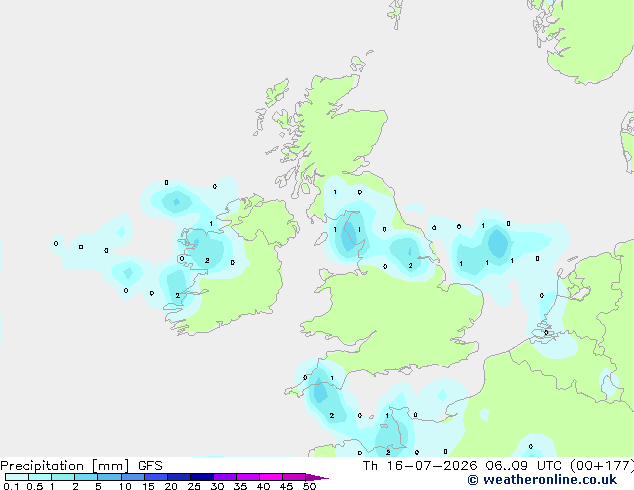634x490 pixels.
Task: Click the legend scale label '15'
Action: [x=148, y=486]
